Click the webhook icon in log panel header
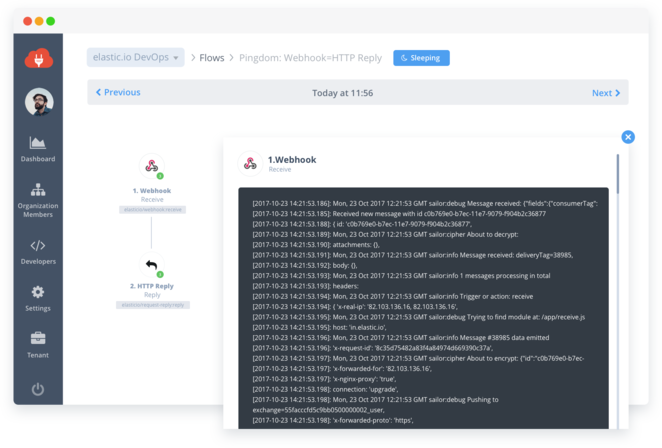Image resolution: width=662 pixels, height=448 pixels. tap(250, 163)
